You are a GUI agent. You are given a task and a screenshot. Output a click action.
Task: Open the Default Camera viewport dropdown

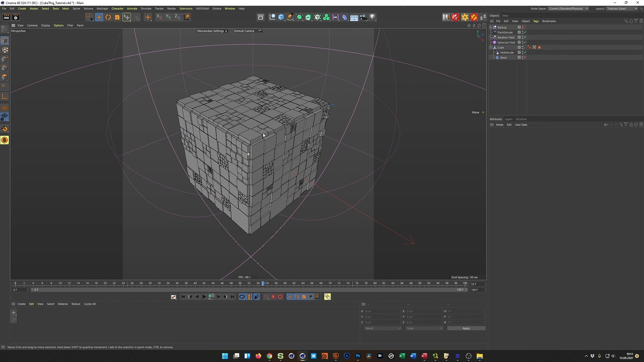point(244,31)
